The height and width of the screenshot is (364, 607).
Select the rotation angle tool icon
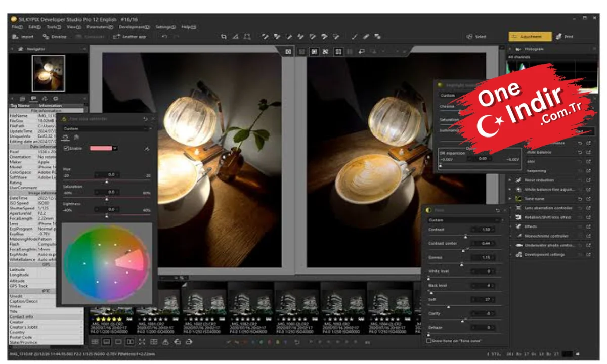pos(235,37)
